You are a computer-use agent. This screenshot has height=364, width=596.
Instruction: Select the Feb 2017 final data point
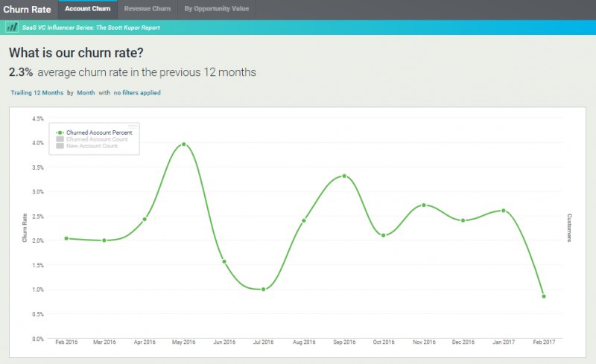[x=544, y=296]
